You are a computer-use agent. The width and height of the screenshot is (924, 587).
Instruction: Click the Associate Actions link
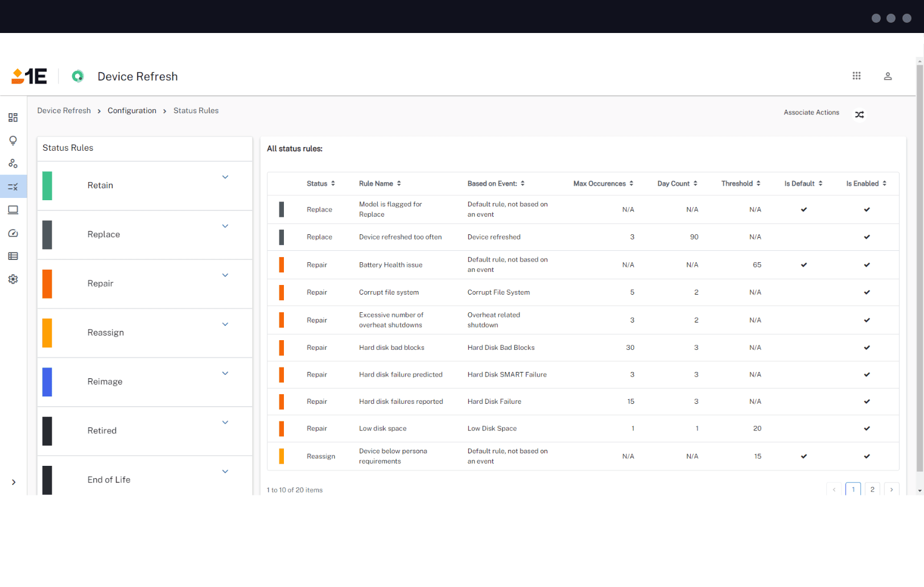pyautogui.click(x=811, y=112)
